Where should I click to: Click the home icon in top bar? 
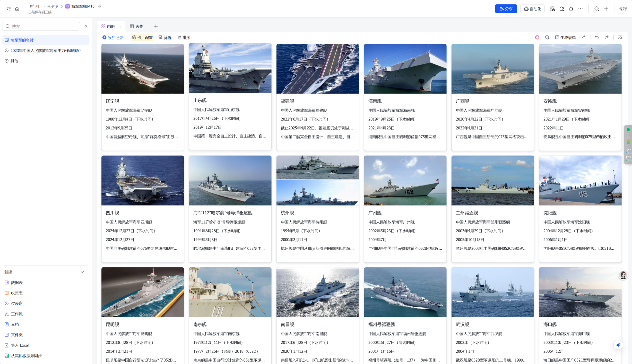coord(17,9)
